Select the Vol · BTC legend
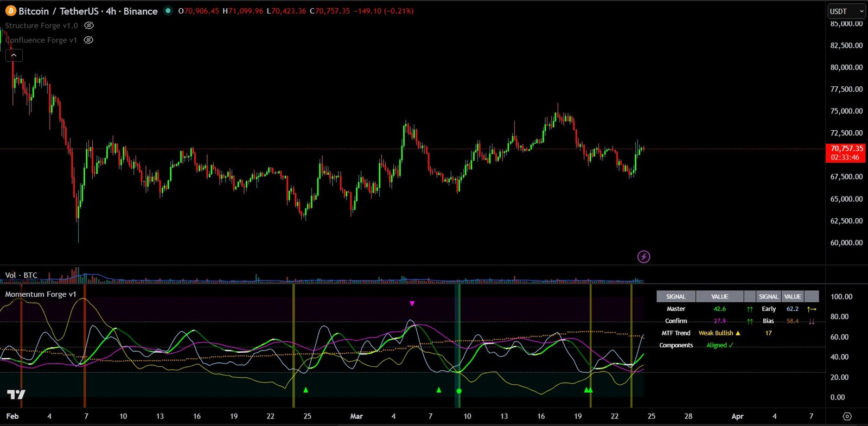This screenshot has width=868, height=426. pos(21,275)
